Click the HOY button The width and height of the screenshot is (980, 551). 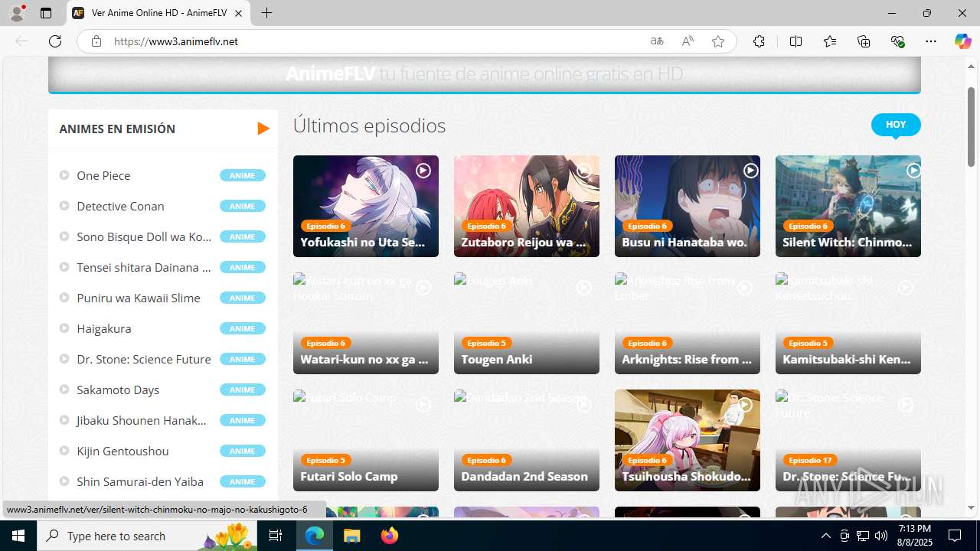pos(896,124)
